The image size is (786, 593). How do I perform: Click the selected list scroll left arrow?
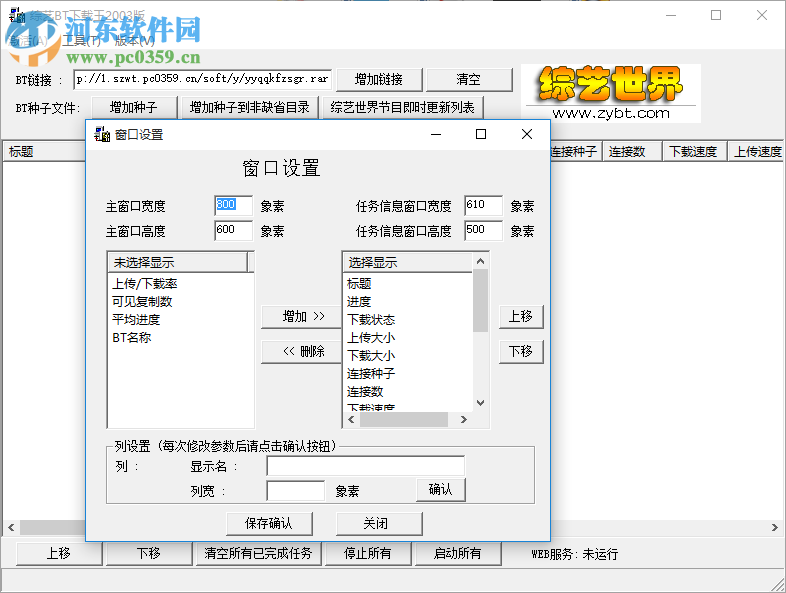point(351,420)
